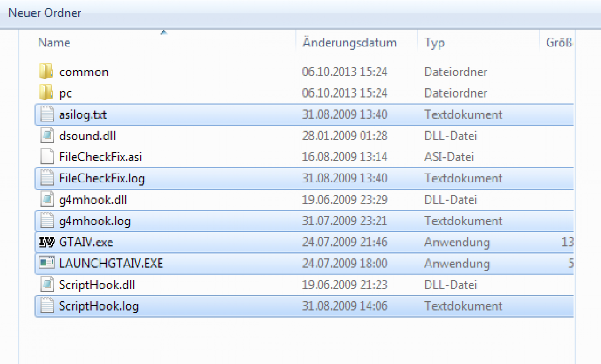Sort files by the Name column header

(x=54, y=43)
